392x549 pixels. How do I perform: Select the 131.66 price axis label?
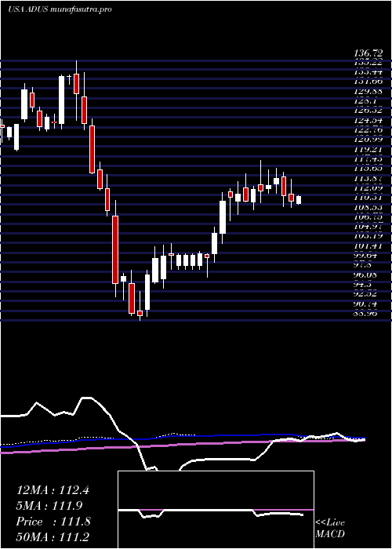point(368,82)
